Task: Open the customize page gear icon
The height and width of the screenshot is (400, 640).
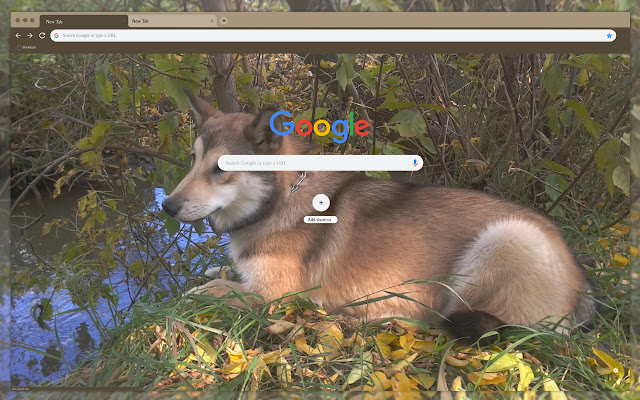Action: click(x=616, y=371)
